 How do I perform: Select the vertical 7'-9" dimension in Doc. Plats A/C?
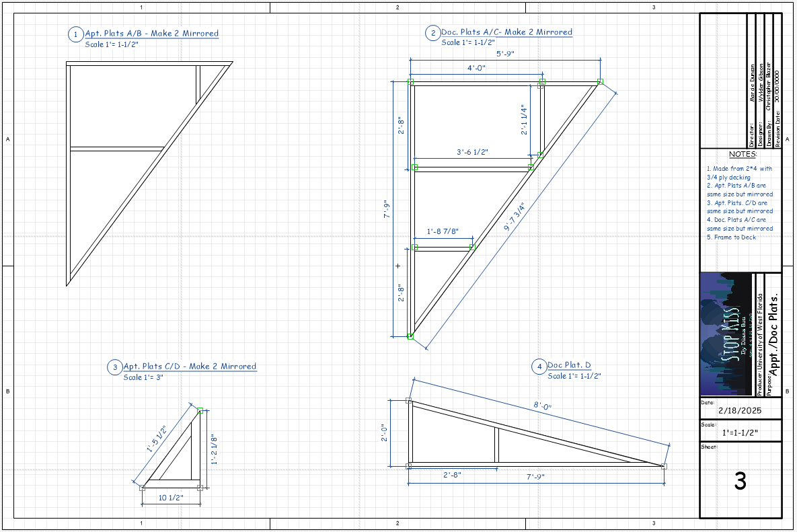(x=388, y=209)
